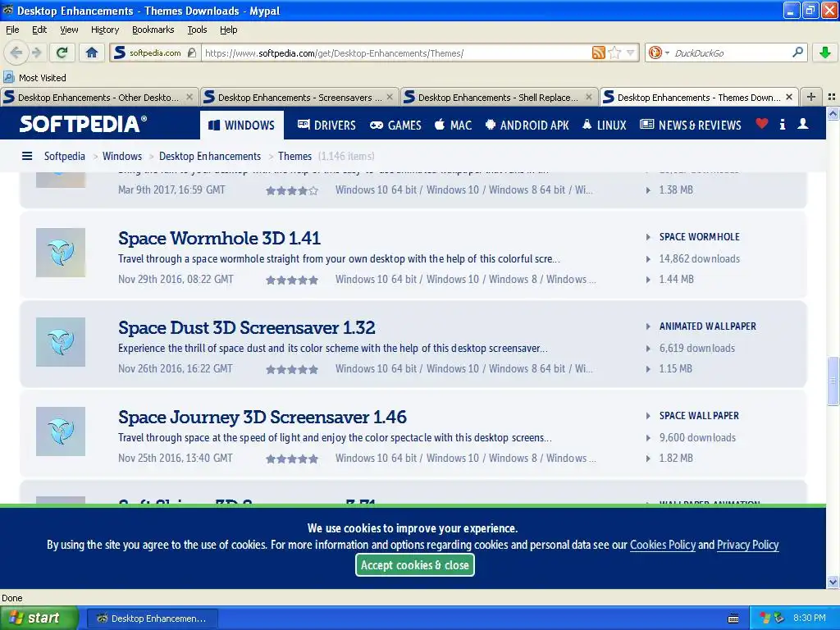840x630 pixels.
Task: Open the History menu
Action: click(105, 30)
